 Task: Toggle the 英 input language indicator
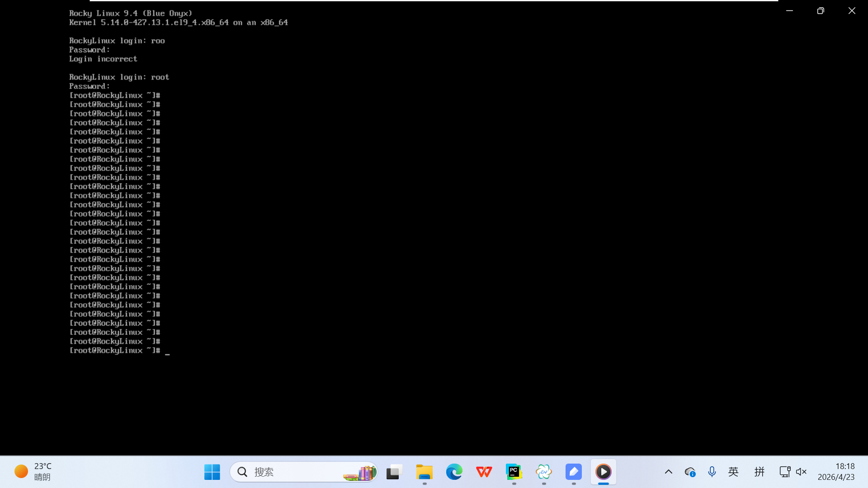(x=733, y=472)
